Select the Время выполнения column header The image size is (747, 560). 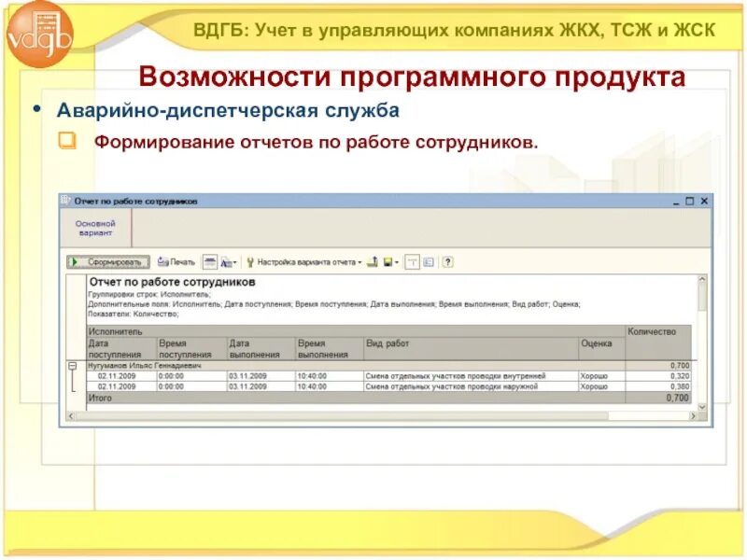click(x=330, y=348)
